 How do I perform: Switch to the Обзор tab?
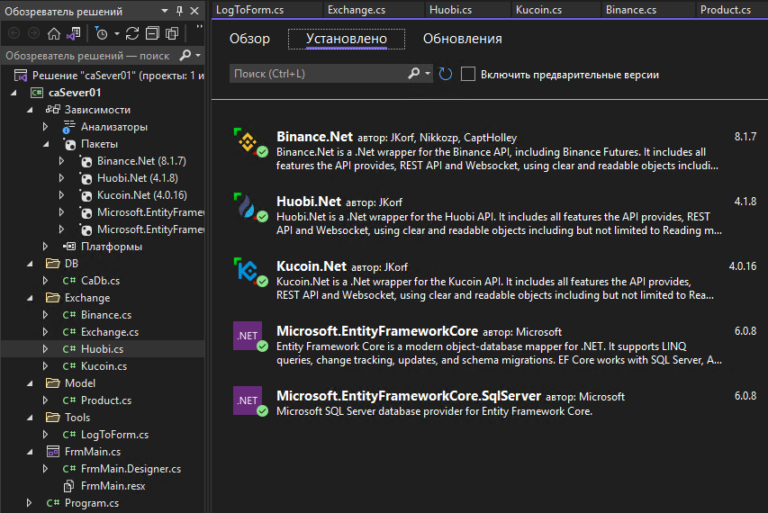tap(250, 39)
